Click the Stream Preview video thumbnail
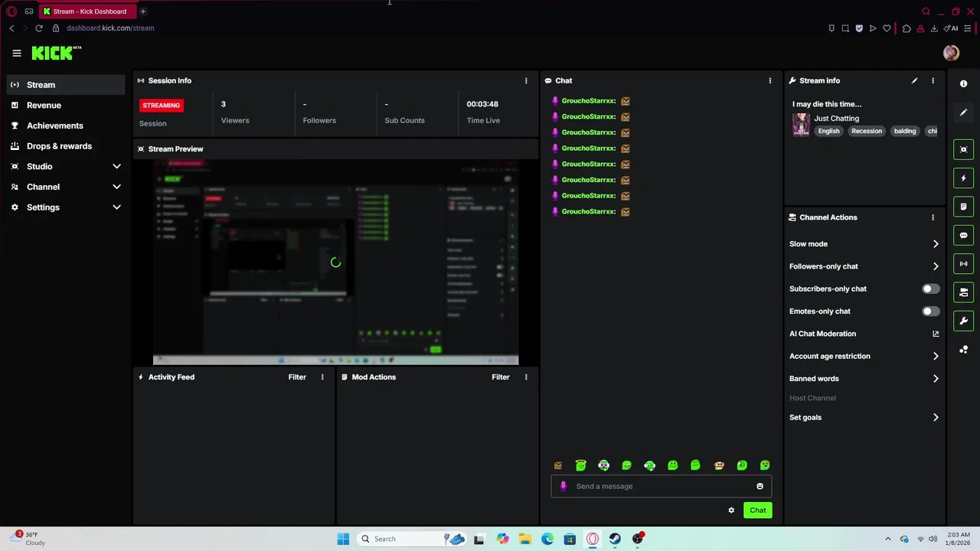 pyautogui.click(x=335, y=263)
